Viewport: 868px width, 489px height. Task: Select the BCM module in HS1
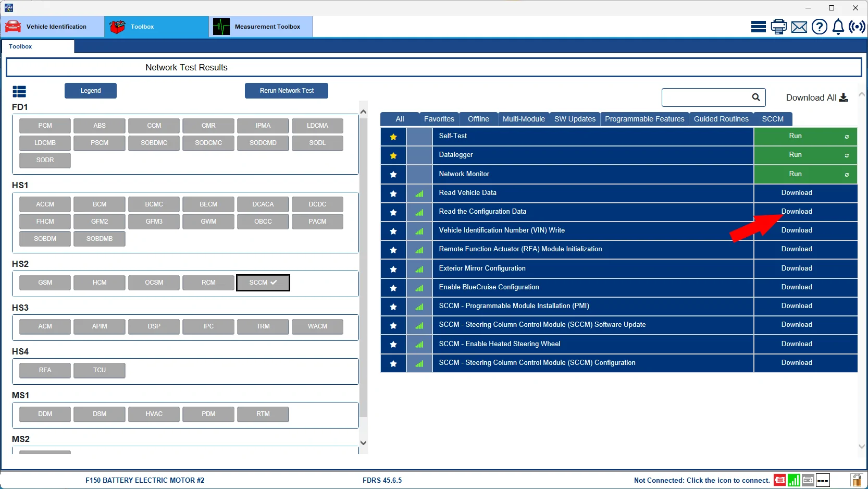pos(100,204)
